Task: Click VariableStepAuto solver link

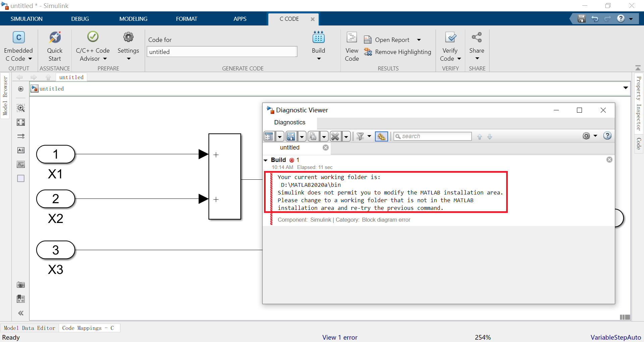Action: point(616,337)
